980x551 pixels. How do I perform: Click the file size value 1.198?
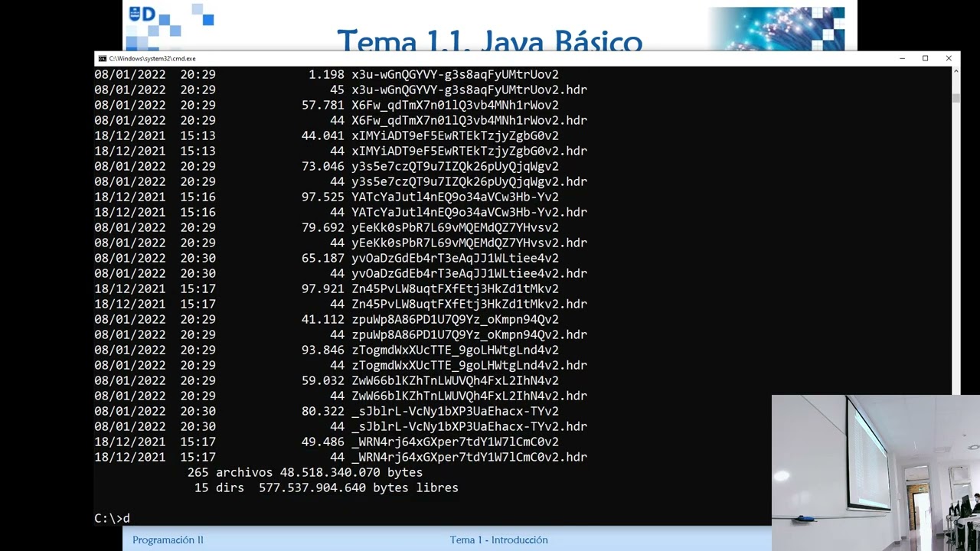327,74
